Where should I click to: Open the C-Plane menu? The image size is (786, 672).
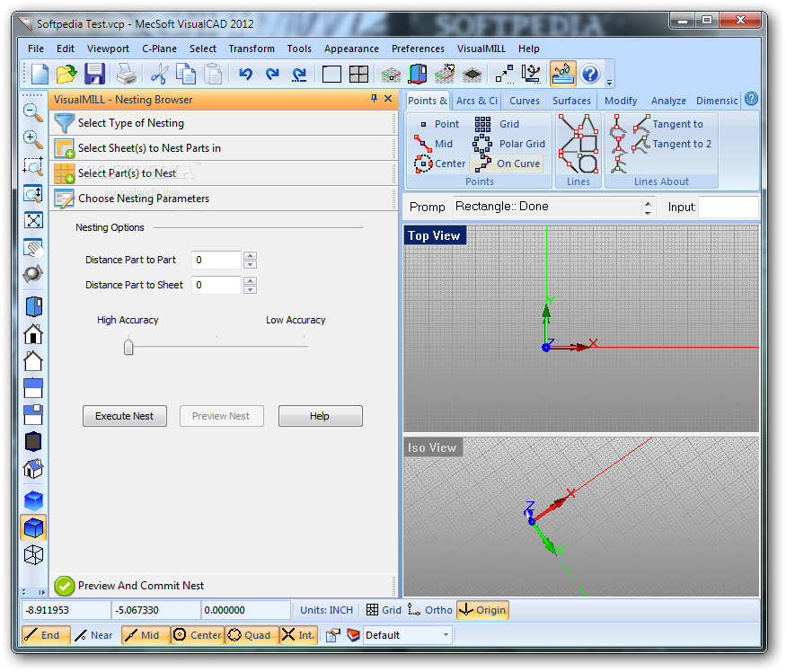(159, 49)
